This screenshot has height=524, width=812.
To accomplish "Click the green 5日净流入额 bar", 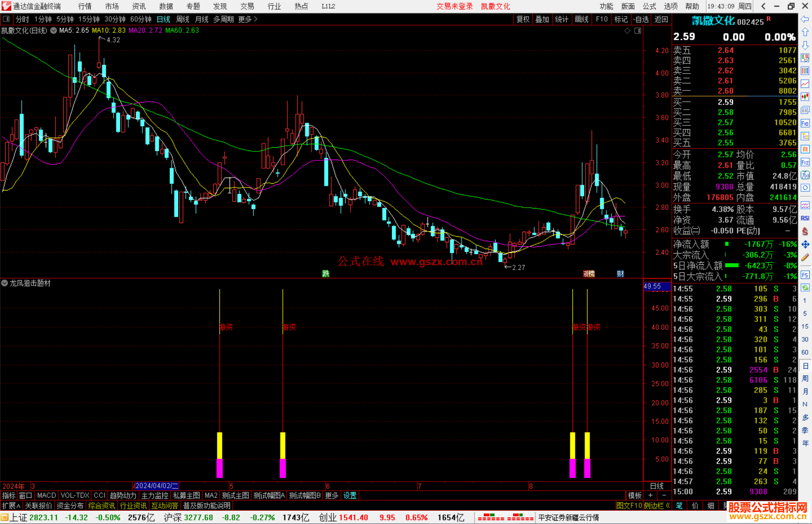I will [x=732, y=266].
